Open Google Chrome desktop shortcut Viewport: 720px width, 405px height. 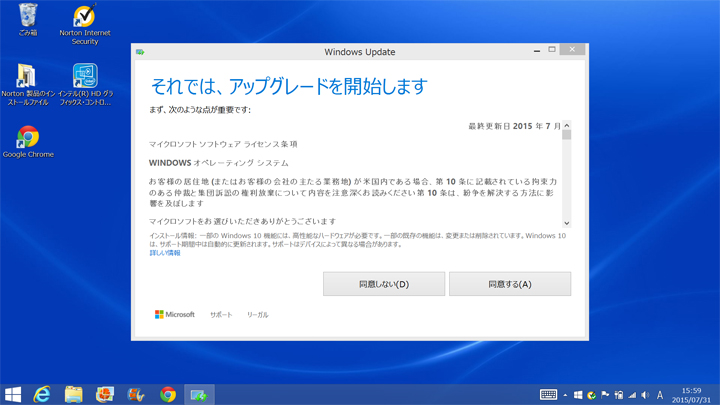point(28,138)
